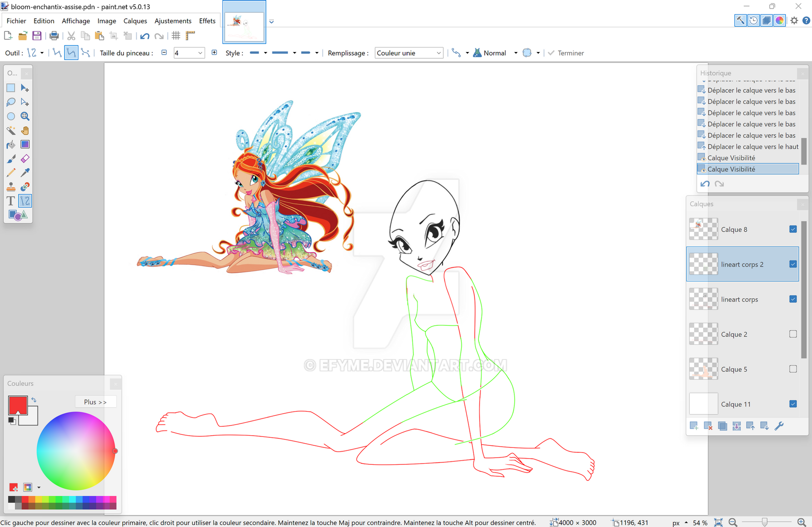Click the zoom slider handle
This screenshot has height=527, width=812.
(764, 522)
